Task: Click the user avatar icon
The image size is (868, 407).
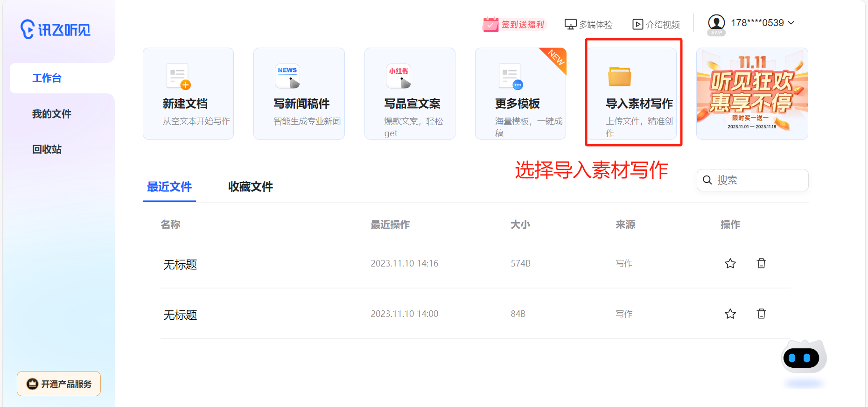Action: click(716, 22)
